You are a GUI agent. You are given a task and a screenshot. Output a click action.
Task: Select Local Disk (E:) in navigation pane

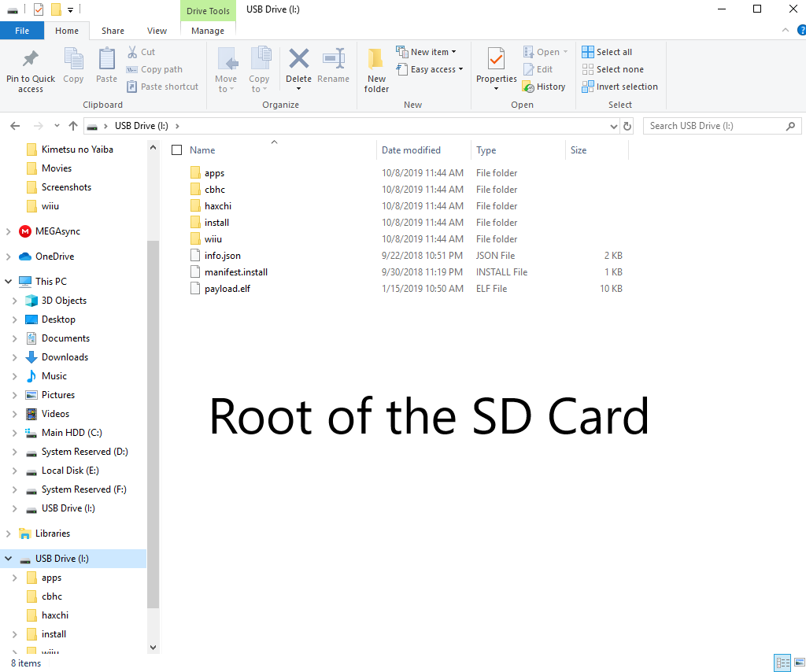click(70, 471)
